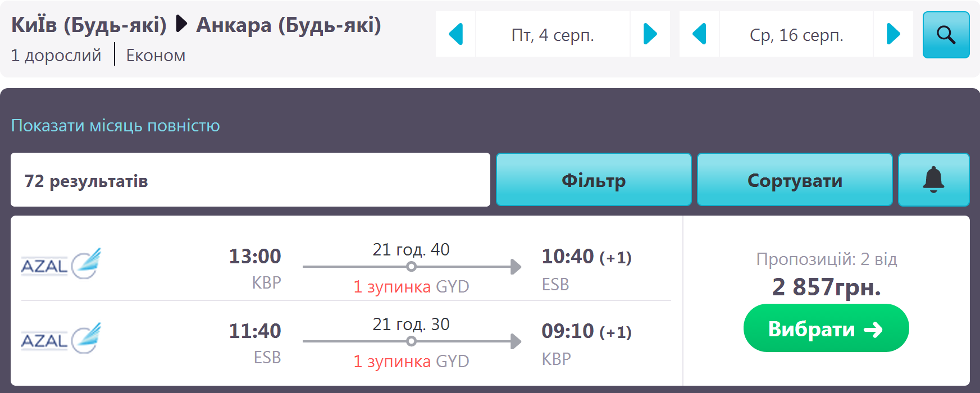This screenshot has width=980, height=393.
Task: Go to next return date
Action: click(893, 34)
